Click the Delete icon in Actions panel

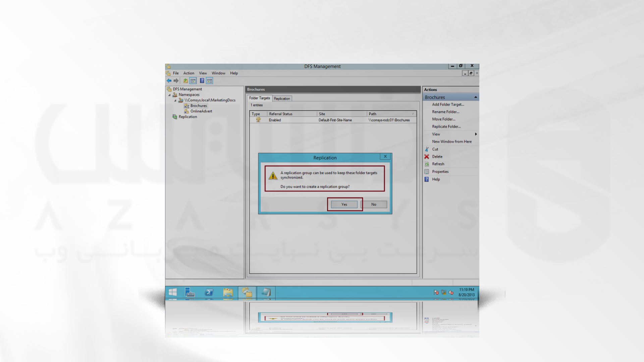(427, 157)
